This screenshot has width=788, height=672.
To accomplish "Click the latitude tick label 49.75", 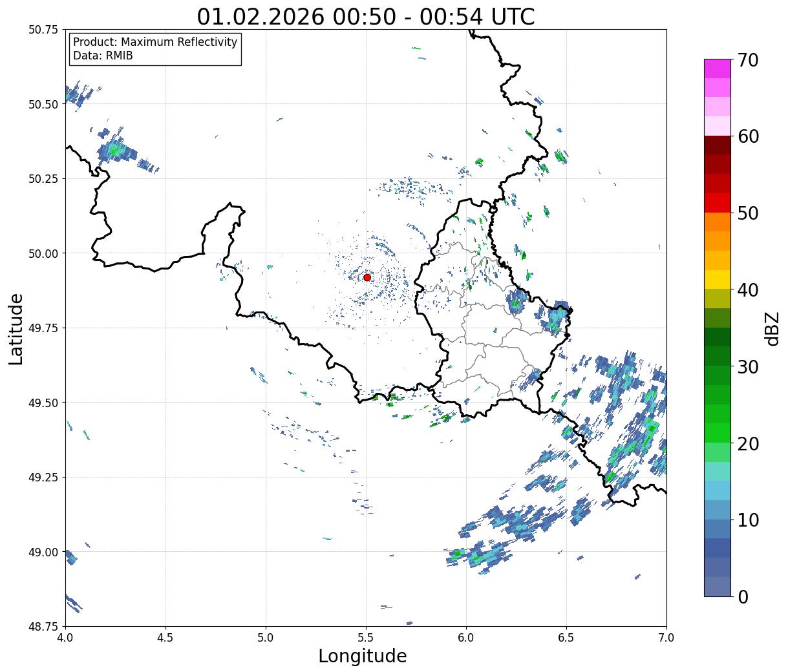I will [x=44, y=328].
